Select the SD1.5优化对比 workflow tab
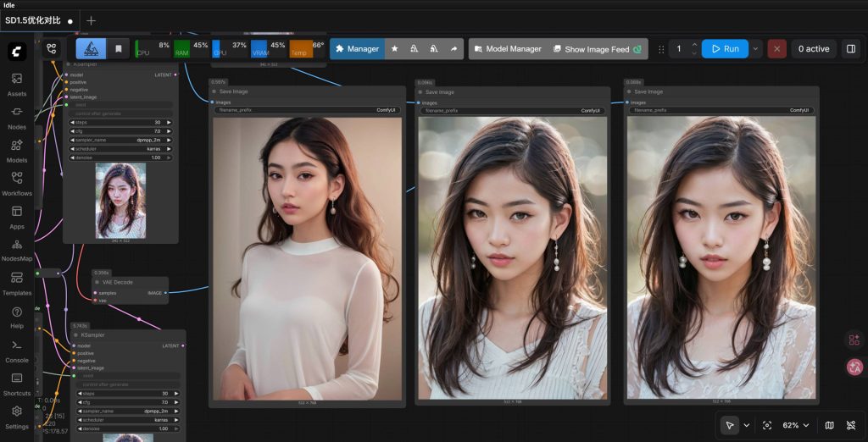The image size is (868, 442). pyautogui.click(x=34, y=20)
